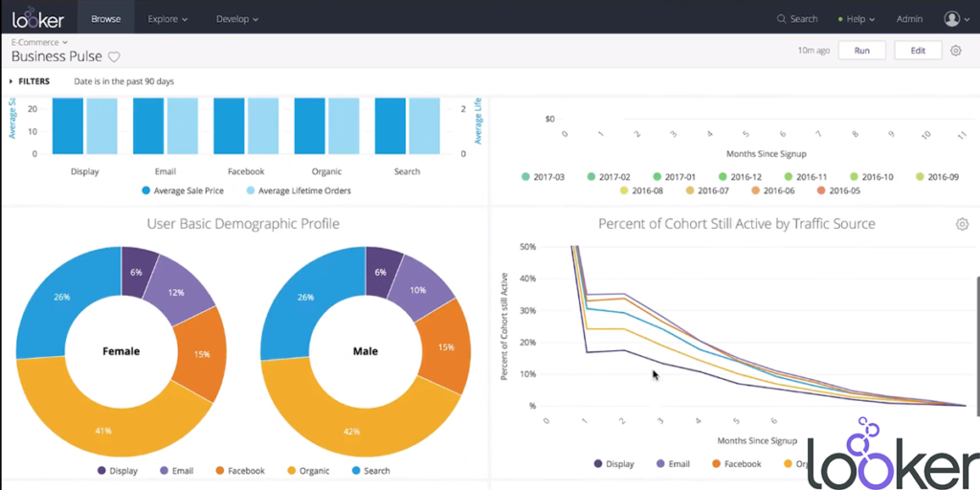This screenshot has width=980, height=490.
Task: Switch to the Browse tab
Action: click(105, 18)
